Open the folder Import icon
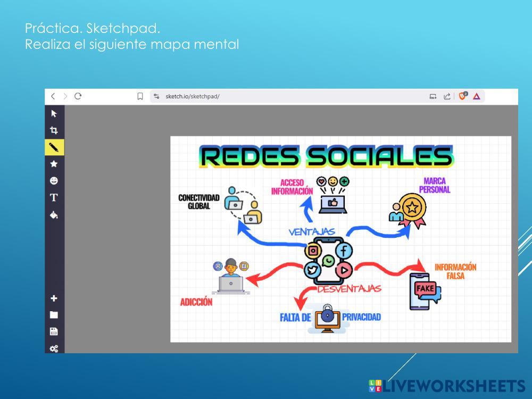The width and height of the screenshot is (532, 399). [54, 315]
